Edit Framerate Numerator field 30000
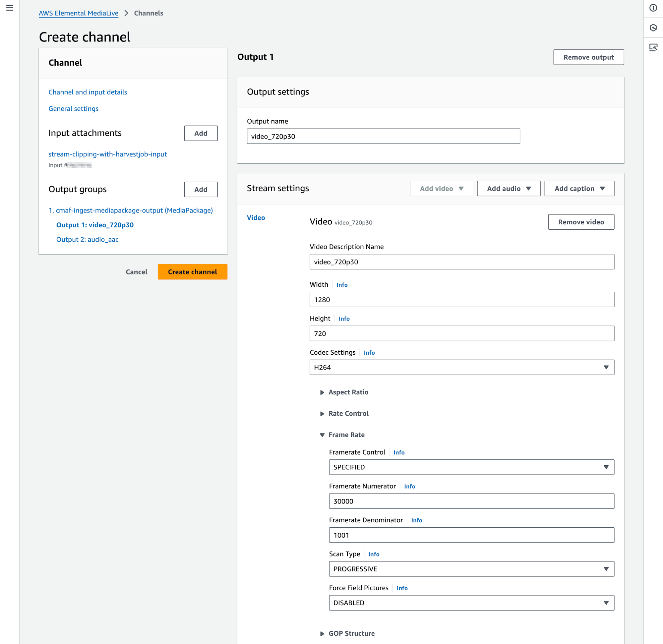663x644 pixels. coord(471,501)
